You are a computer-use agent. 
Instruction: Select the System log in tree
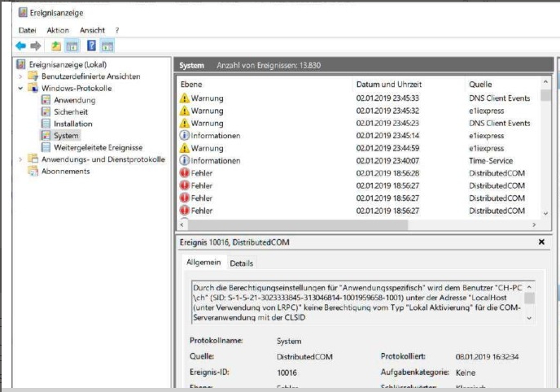(66, 136)
